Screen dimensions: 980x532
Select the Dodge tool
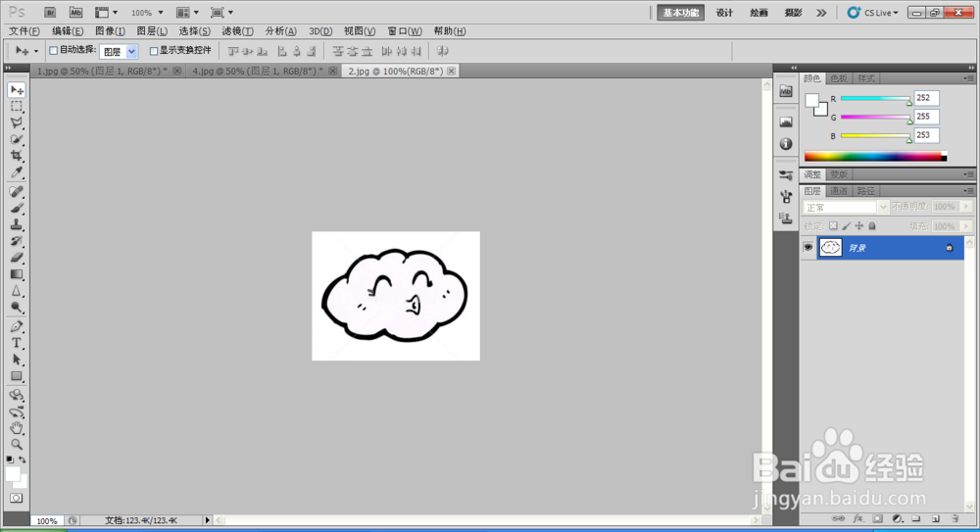point(17,307)
